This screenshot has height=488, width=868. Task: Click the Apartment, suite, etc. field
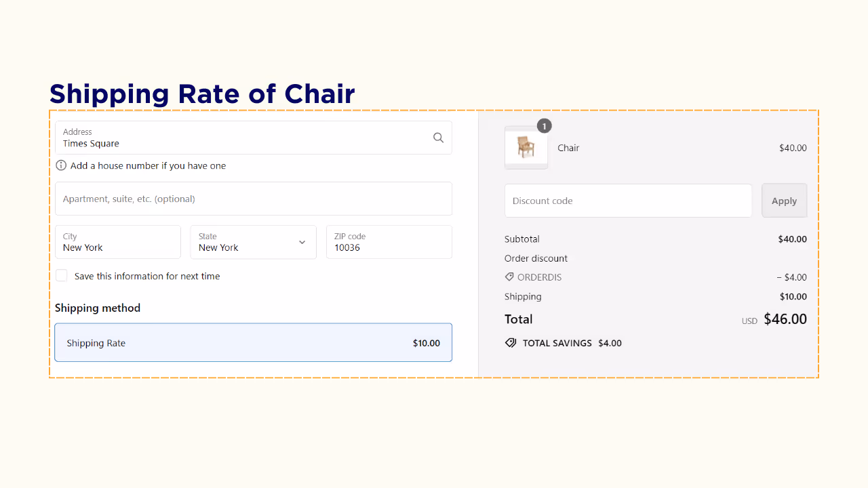(253, 199)
